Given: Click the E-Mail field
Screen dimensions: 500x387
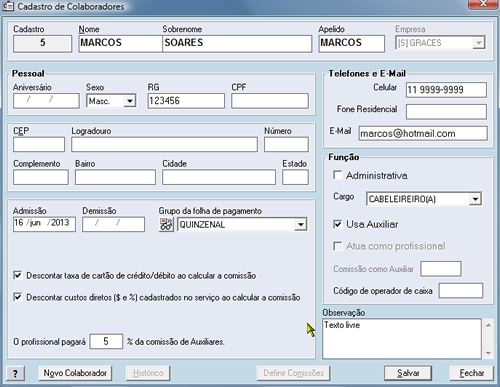Looking at the screenshot, I should 423,133.
